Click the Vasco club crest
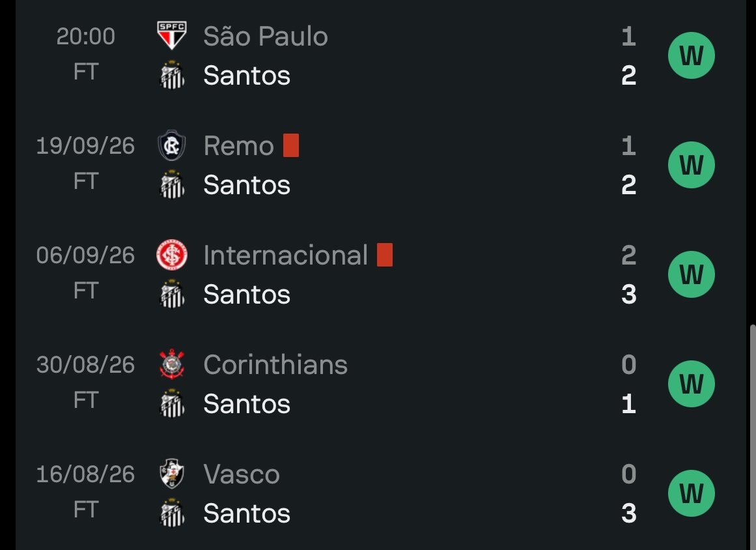This screenshot has height=550, width=756. [172, 474]
